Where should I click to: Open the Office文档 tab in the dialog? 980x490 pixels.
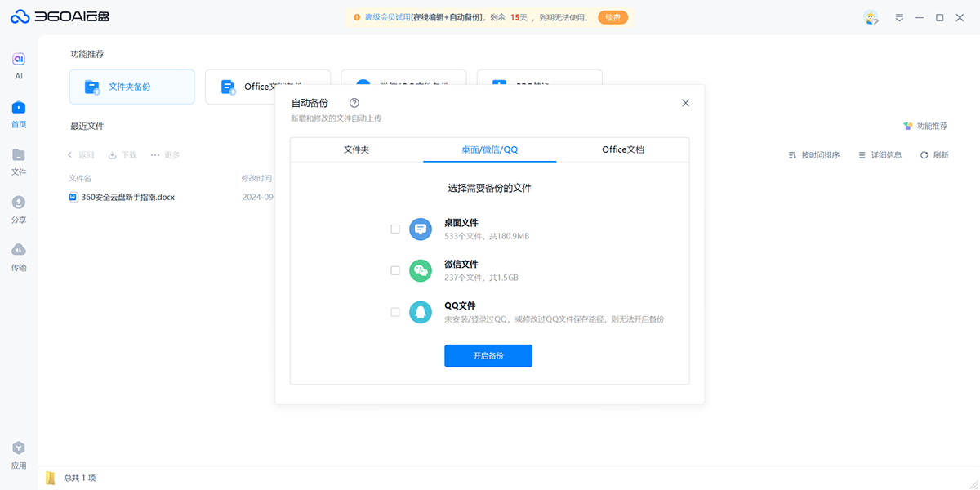(623, 150)
